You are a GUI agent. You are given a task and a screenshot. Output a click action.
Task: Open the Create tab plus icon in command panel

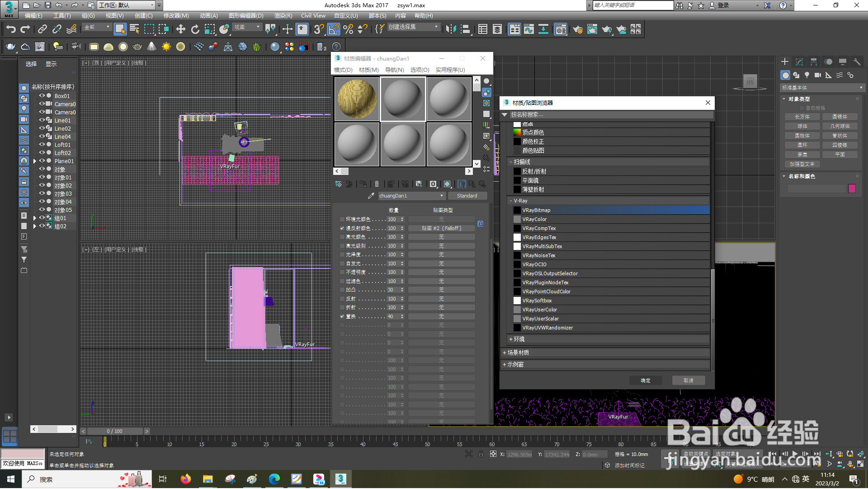pos(785,62)
